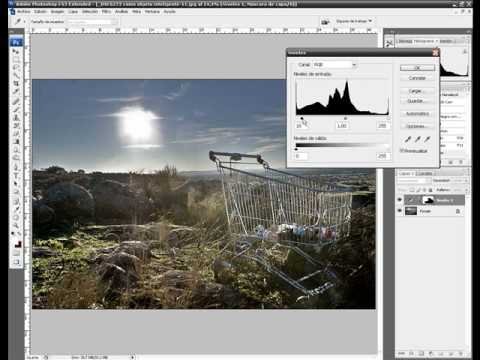Open the Filtro menu

(x=106, y=12)
